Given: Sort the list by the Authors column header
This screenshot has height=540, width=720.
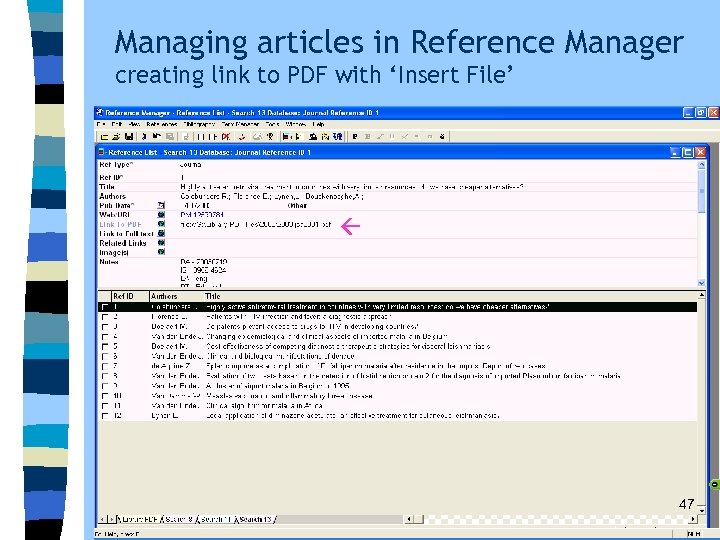Looking at the screenshot, I should 176,296.
